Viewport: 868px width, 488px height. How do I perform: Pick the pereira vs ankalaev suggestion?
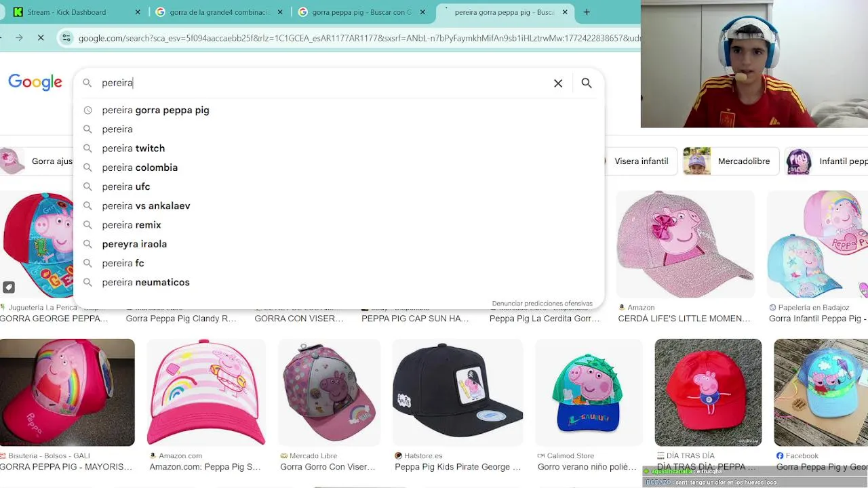click(x=146, y=206)
